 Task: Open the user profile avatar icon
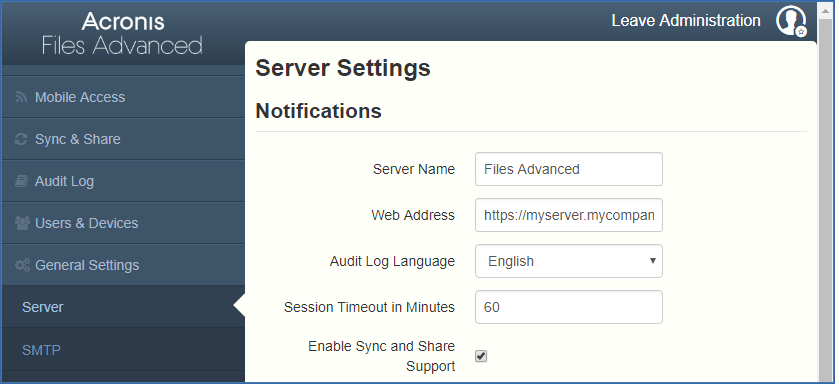[x=791, y=21]
